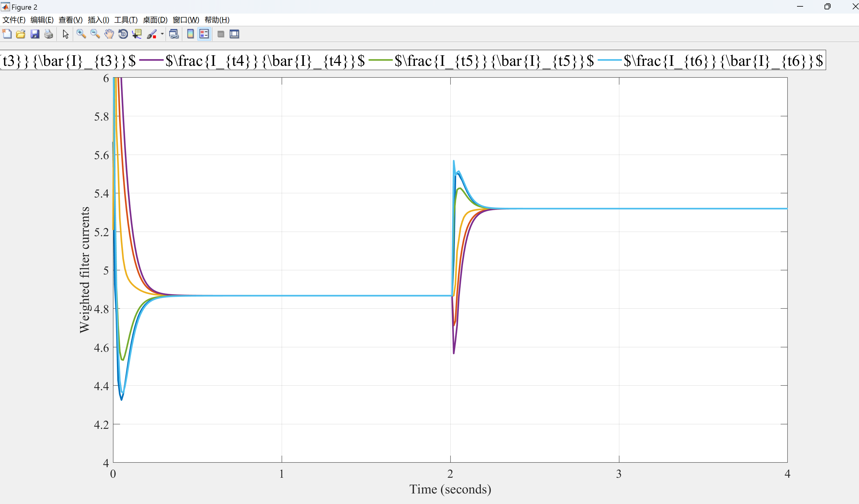Click Show Plot Tools and Dock Figure
This screenshot has height=504, width=859.
click(x=235, y=34)
